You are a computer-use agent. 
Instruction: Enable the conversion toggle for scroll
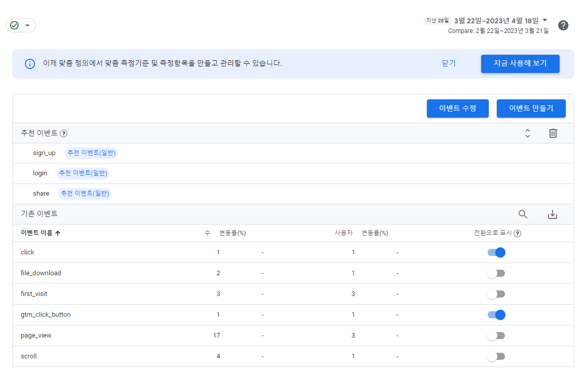click(x=496, y=356)
